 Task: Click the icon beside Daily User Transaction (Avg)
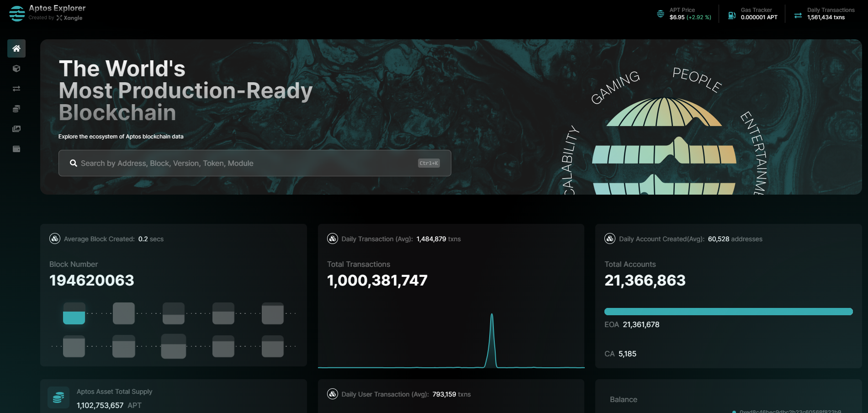tap(333, 394)
